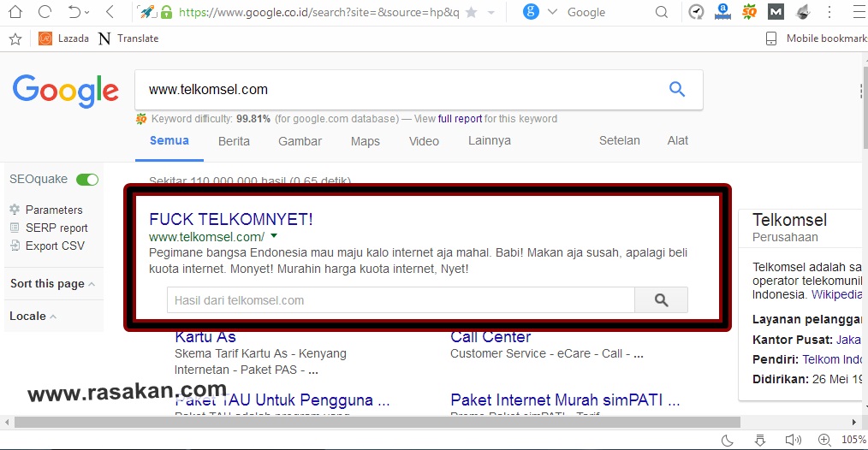
Task: Open the Alat tools menu
Action: pos(678,140)
